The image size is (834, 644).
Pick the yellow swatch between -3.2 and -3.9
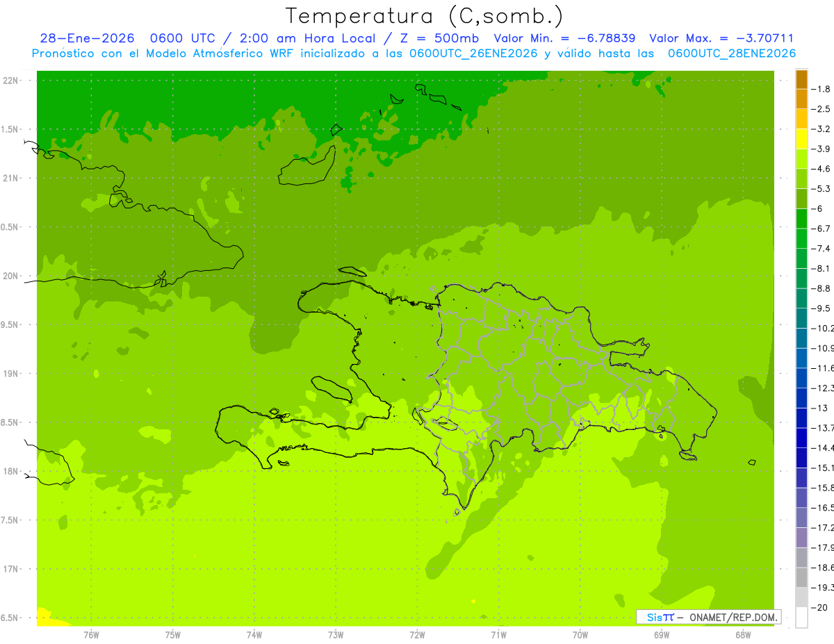point(801,139)
